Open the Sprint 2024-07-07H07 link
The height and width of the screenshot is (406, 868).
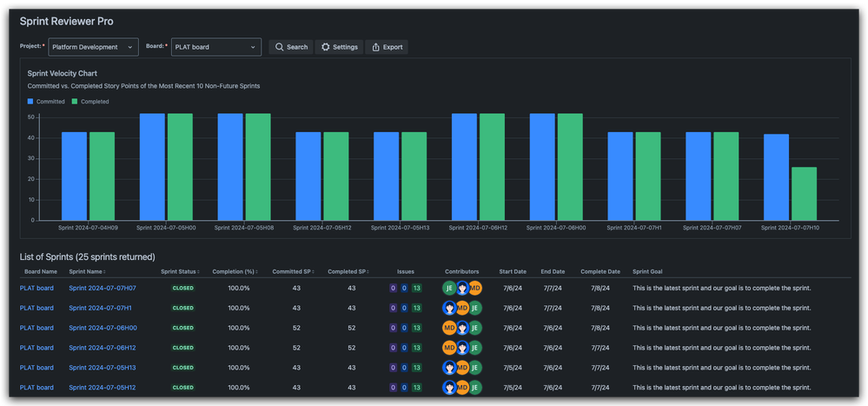click(103, 288)
